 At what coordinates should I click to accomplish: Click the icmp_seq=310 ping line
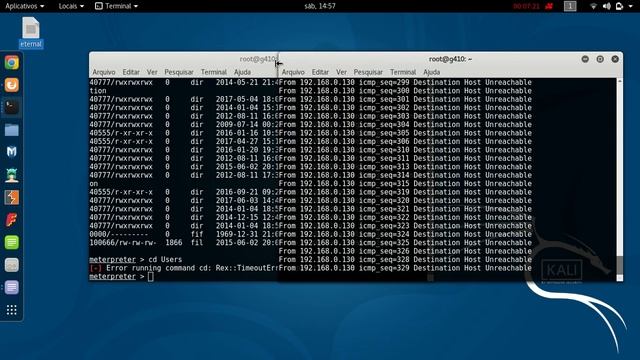tap(405, 150)
